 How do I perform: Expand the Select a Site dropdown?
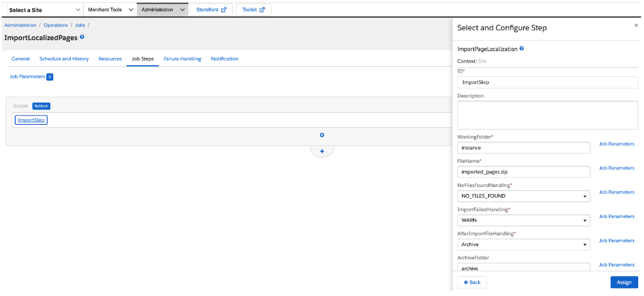(44, 10)
